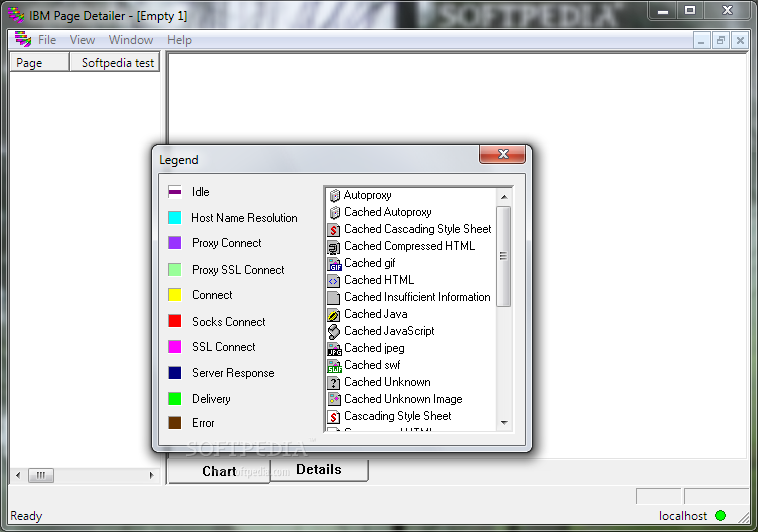Click the Page column header
758x532 pixels.
click(x=40, y=63)
